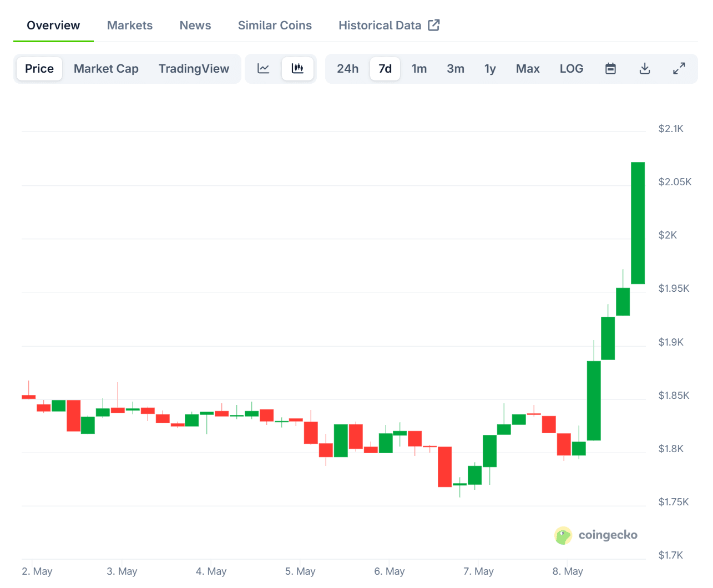Image resolution: width=713 pixels, height=588 pixels.
Task: Set time range to 24h
Action: click(x=348, y=69)
